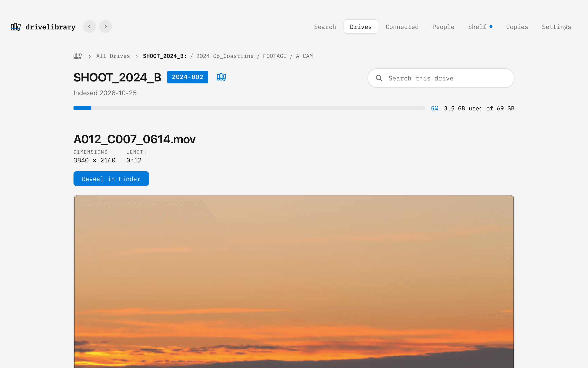588x368 pixels.
Task: Click the drivelibrary logo icon
Action: tap(16, 27)
